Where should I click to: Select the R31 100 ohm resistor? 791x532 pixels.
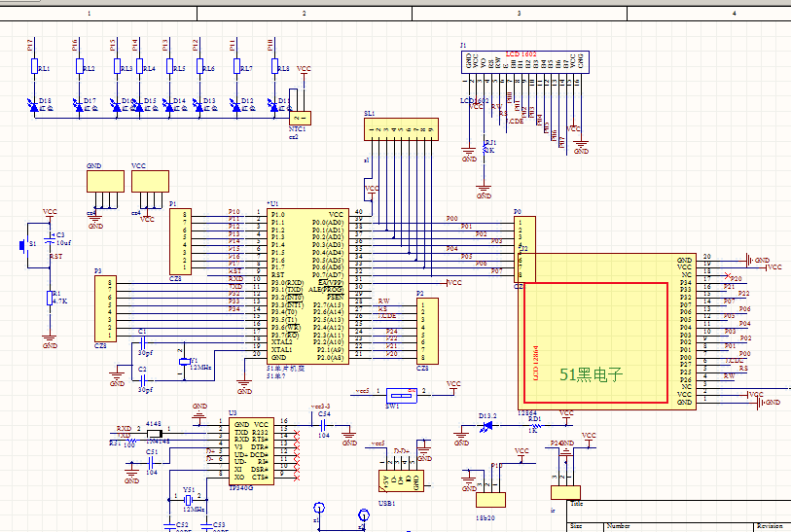[x=131, y=442]
